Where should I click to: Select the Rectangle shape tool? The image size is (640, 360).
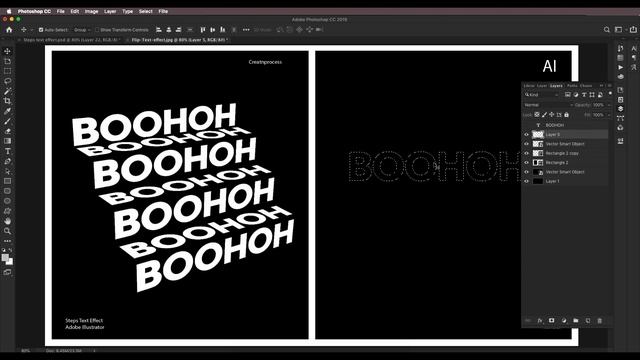coord(7,181)
